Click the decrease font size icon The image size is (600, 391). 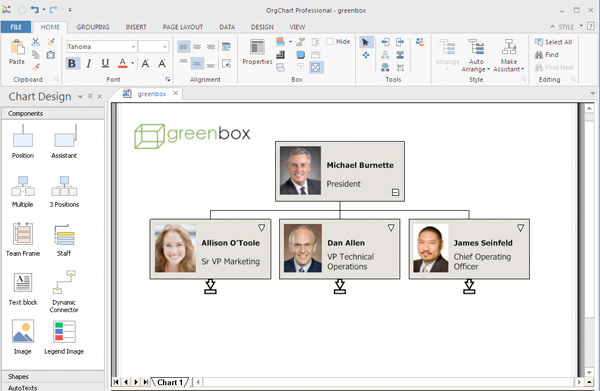coord(162,64)
